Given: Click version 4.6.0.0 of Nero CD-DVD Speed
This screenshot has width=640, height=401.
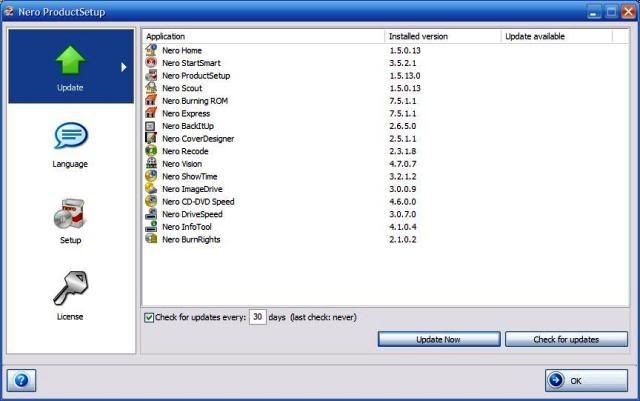Looking at the screenshot, I should [402, 202].
